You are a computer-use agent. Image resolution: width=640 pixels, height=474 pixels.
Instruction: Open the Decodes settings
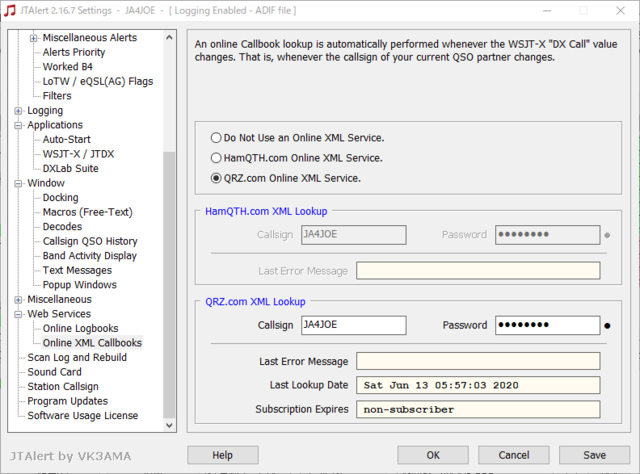point(62,227)
